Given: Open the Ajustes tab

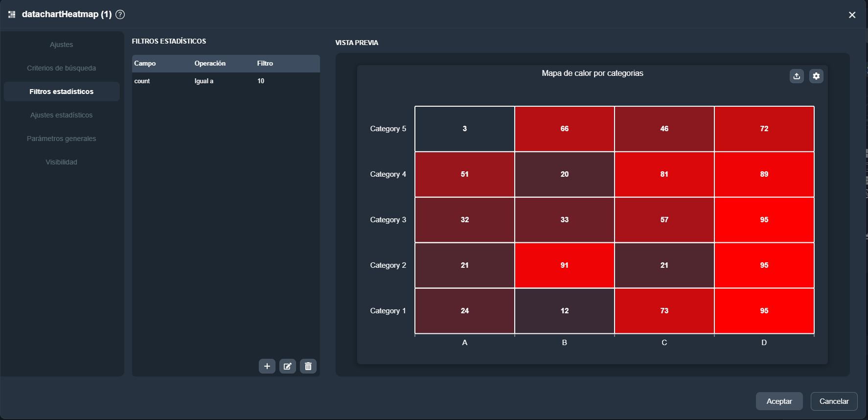Looking at the screenshot, I should tap(62, 45).
